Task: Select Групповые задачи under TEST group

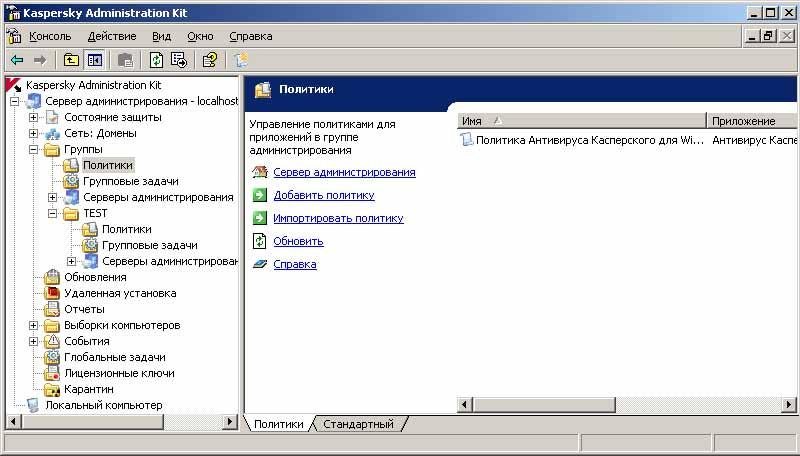Action: point(149,245)
